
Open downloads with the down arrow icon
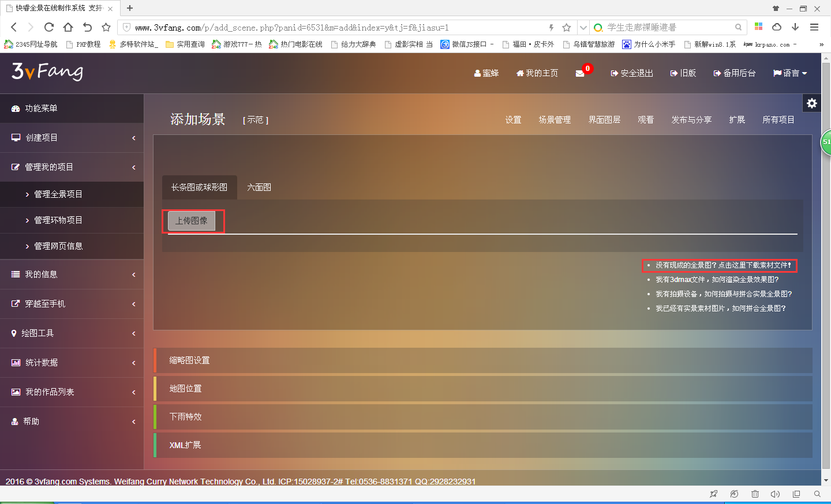795,27
